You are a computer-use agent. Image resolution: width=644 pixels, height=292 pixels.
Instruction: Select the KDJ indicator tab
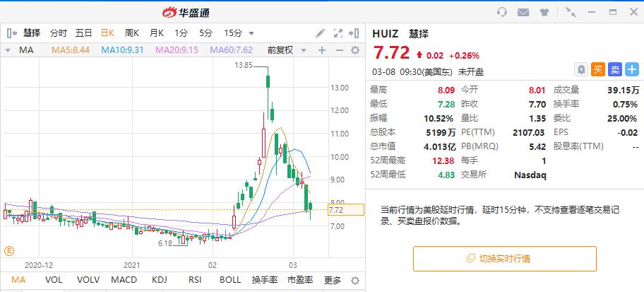pyautogui.click(x=160, y=280)
